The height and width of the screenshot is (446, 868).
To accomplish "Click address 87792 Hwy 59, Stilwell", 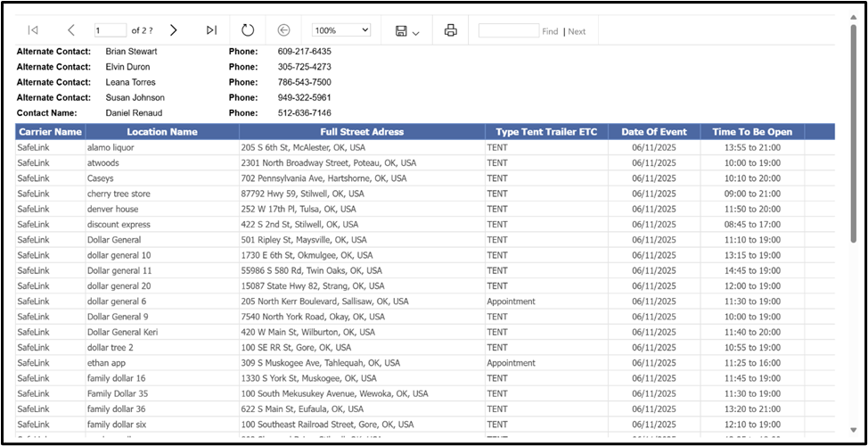I will point(303,194).
